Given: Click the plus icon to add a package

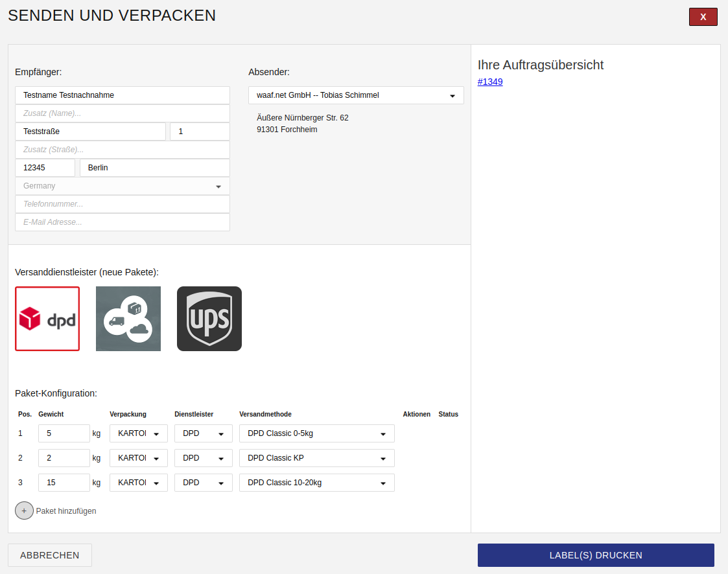Looking at the screenshot, I should (24, 511).
